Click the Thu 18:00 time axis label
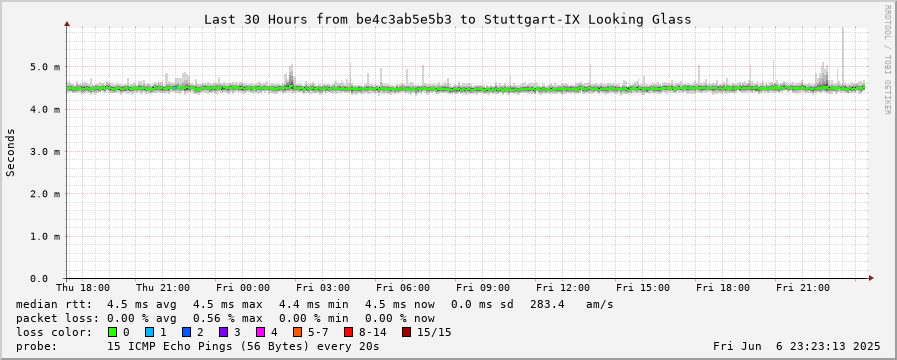Viewport: 897px width, 360px height. pos(84,287)
